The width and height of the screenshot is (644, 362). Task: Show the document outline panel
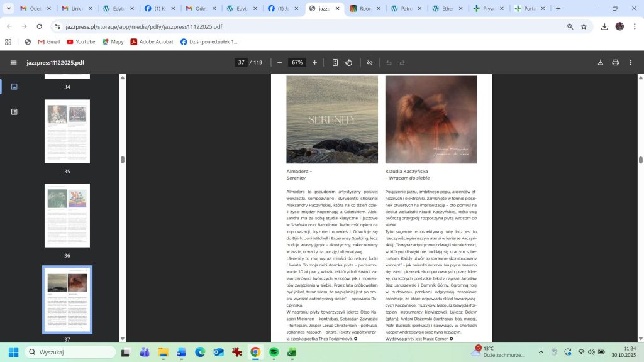14,112
